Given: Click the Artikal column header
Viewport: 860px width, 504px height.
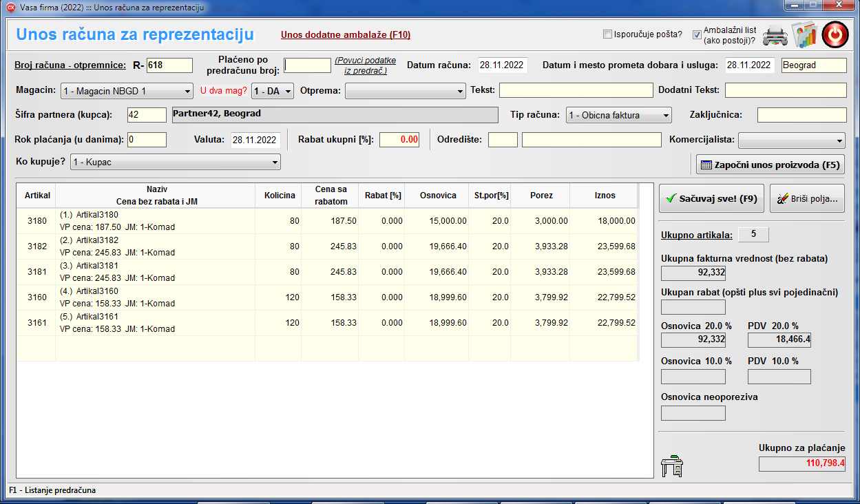Looking at the screenshot, I should pos(36,196).
